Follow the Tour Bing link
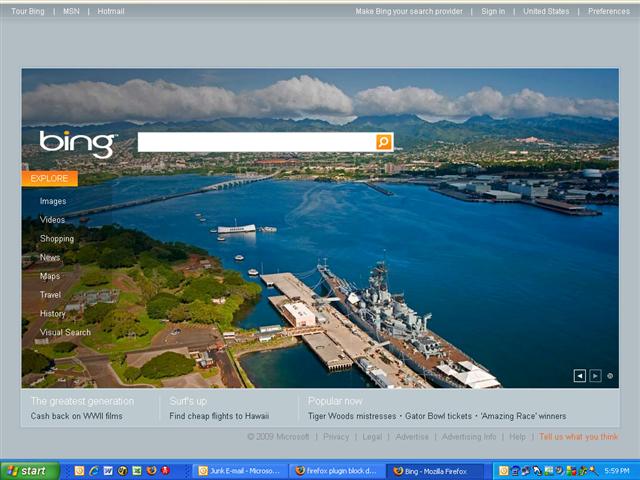The height and width of the screenshot is (480, 640). coord(28,11)
